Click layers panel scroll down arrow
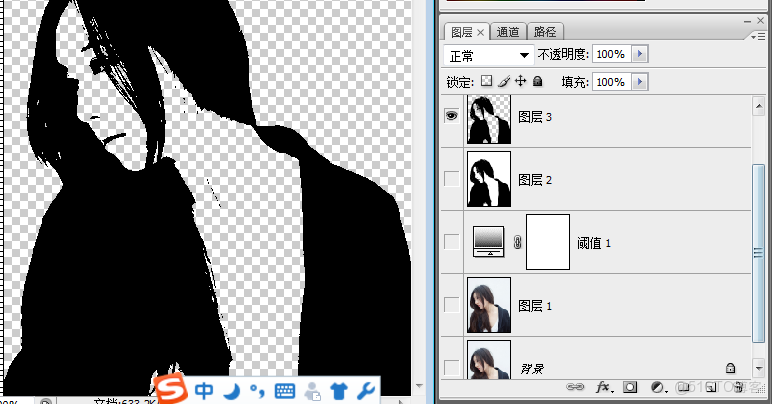This screenshot has height=404, width=772. tap(759, 368)
